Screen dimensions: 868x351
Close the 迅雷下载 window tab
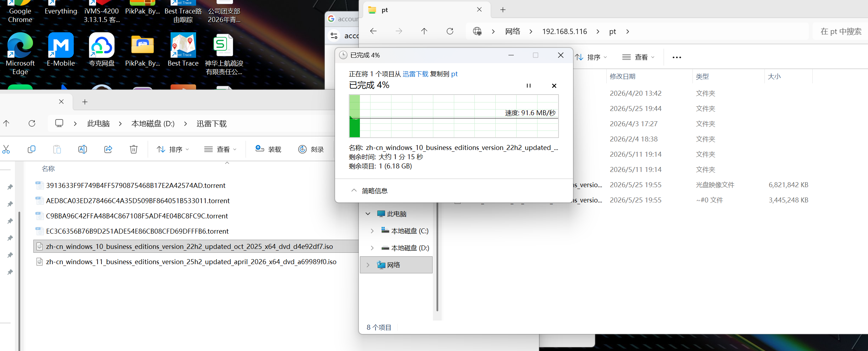(x=61, y=102)
